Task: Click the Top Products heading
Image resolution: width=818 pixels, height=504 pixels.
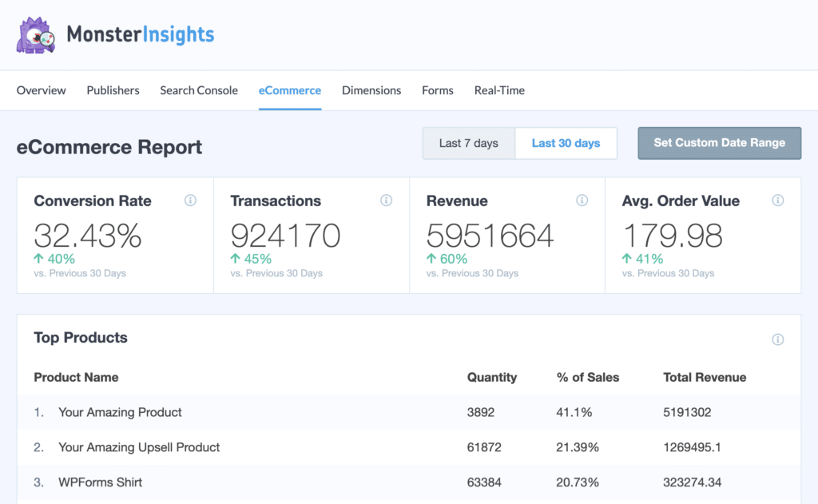Action: pos(81,338)
